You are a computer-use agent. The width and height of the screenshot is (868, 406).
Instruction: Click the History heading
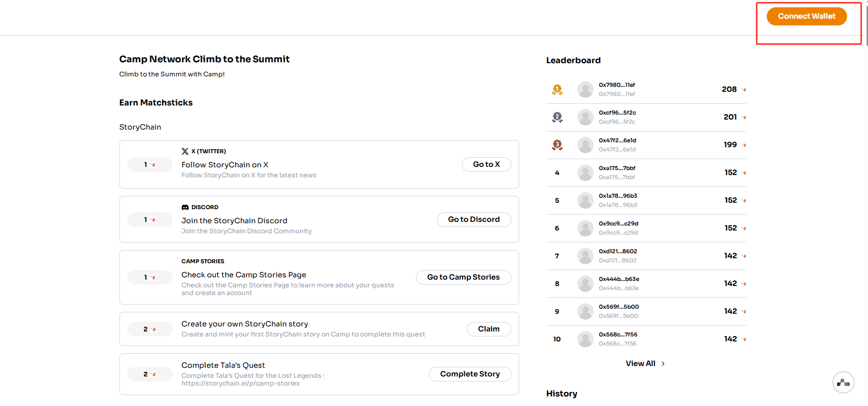tap(562, 394)
